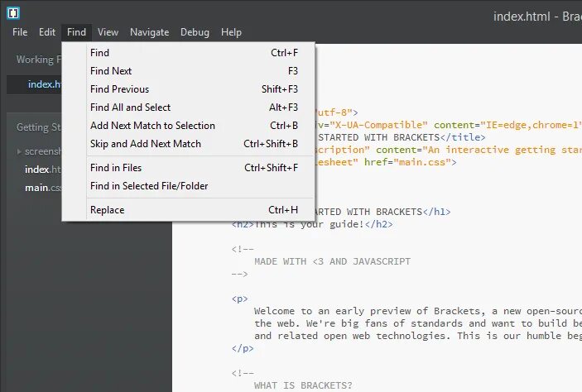This screenshot has width=582, height=392.
Task: Click the X-UA-Compatible meta line
Action: 449,125
